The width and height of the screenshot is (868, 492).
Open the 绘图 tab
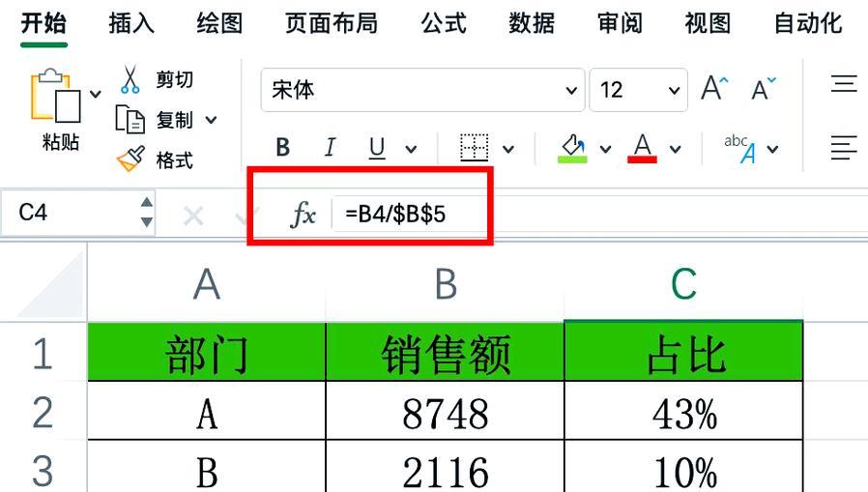[219, 24]
